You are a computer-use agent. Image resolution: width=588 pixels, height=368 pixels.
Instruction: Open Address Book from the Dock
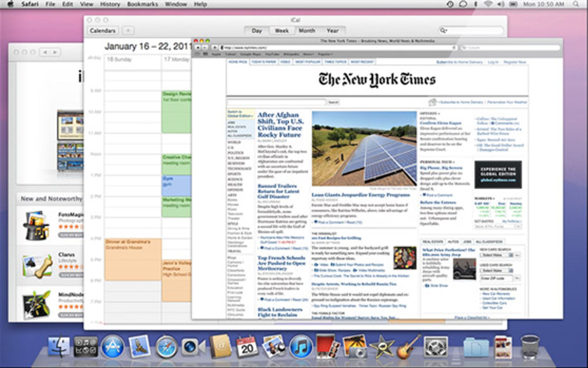220,347
